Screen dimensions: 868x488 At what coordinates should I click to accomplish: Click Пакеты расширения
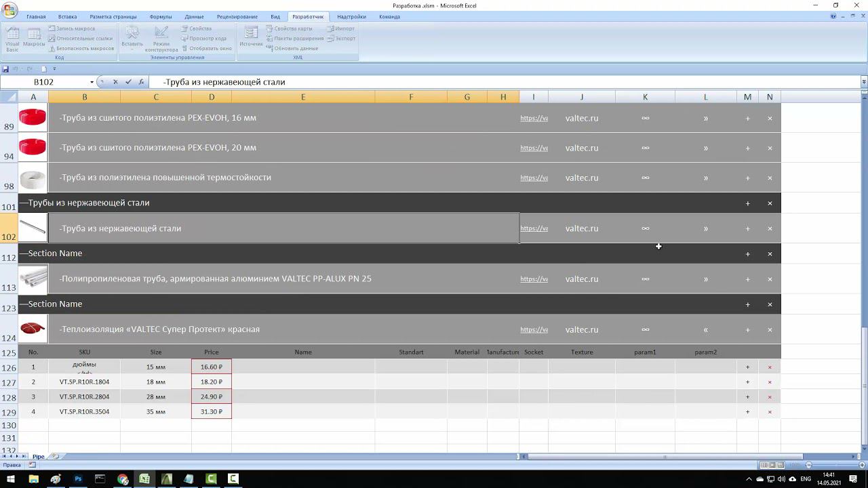pos(294,39)
